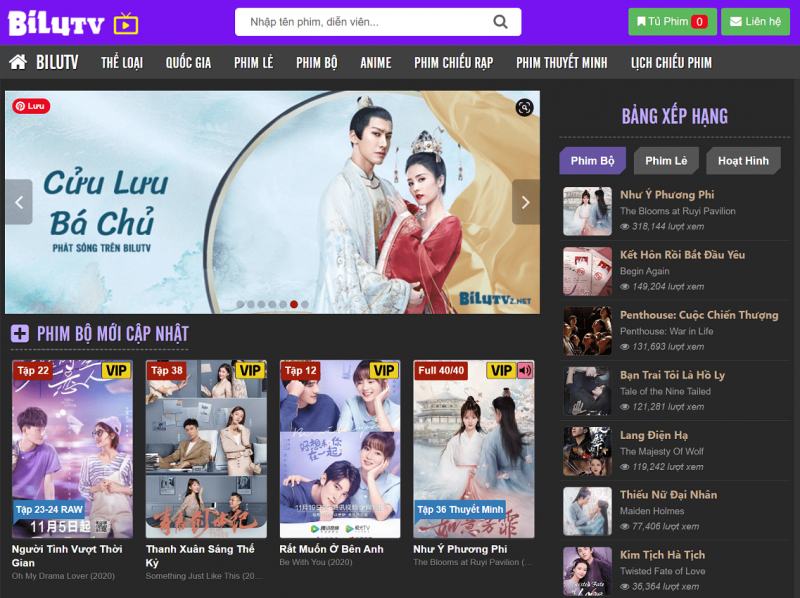Viewport: 800px width, 598px height.
Task: Open the Thanh Xuân Sáng Thế Ký poster
Action: point(206,449)
